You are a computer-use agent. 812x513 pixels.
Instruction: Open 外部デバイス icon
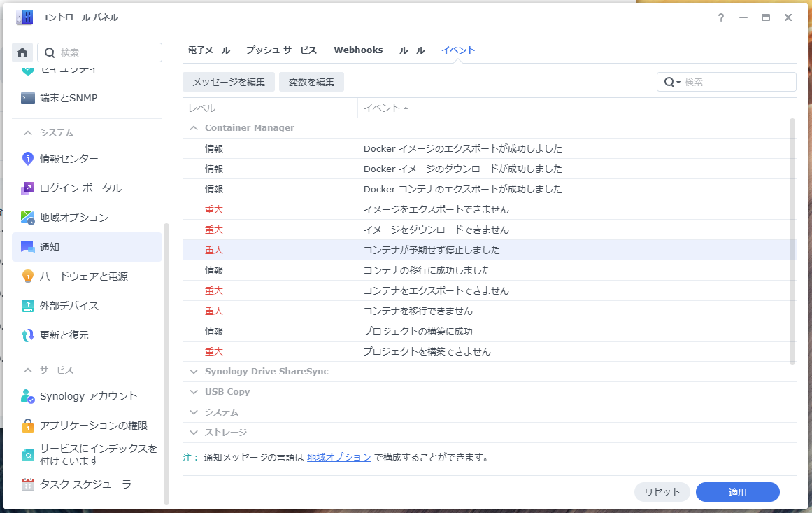coord(28,306)
